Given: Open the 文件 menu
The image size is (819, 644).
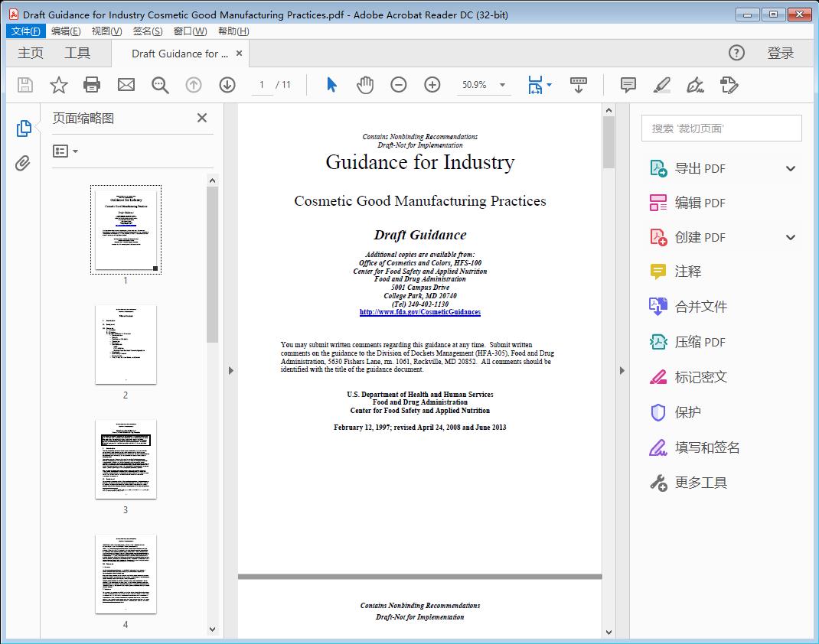Looking at the screenshot, I should [25, 31].
